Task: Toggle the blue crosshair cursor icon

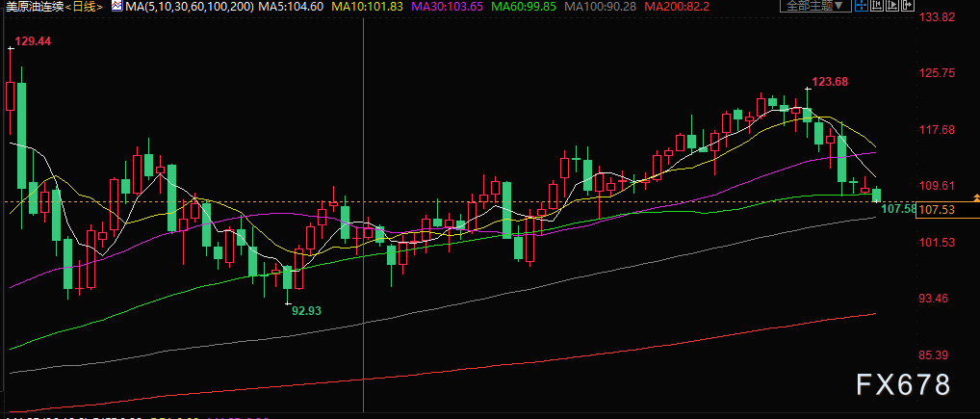Action: click(862, 5)
